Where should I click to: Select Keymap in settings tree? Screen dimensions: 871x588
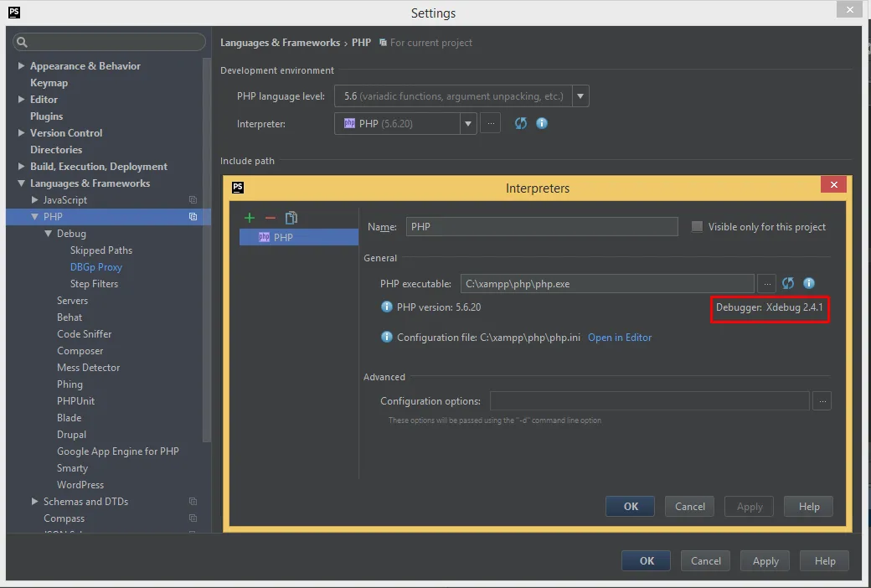coord(49,83)
